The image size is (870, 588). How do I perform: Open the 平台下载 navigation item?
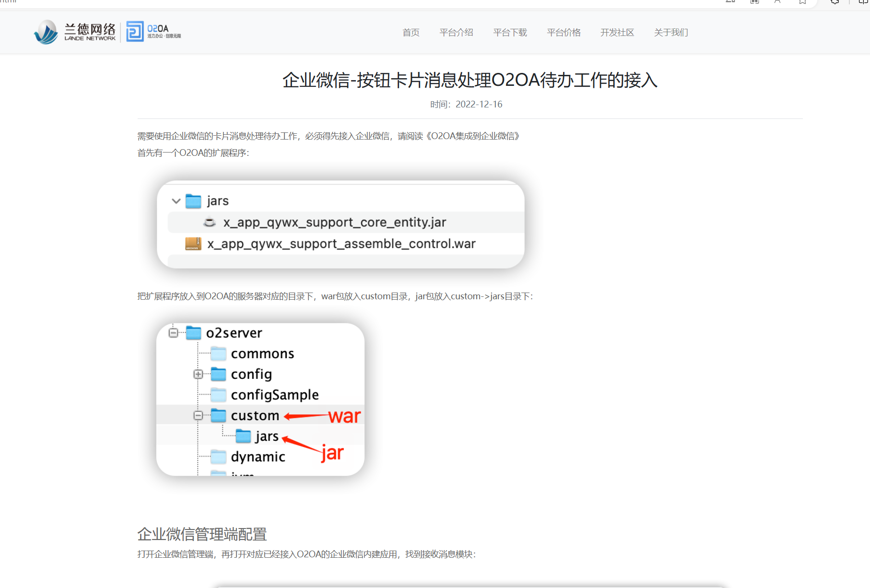510,33
